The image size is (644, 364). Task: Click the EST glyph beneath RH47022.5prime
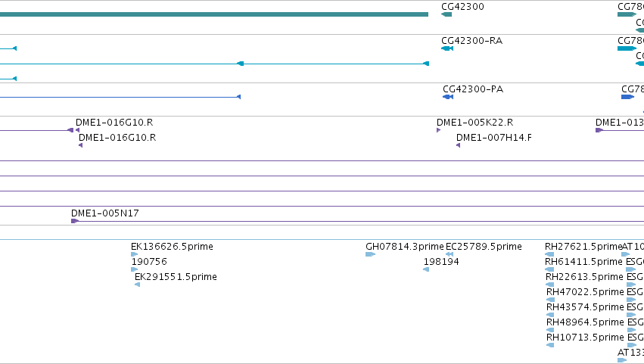pyautogui.click(x=550, y=300)
